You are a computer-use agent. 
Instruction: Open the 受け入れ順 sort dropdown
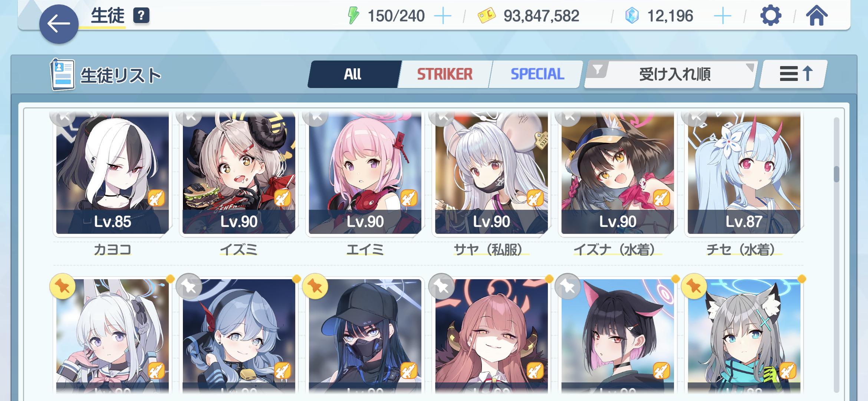pyautogui.click(x=674, y=74)
